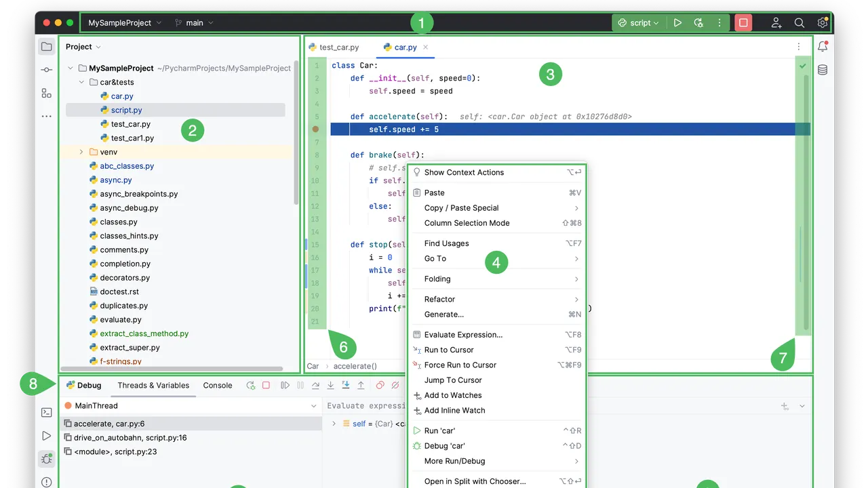This screenshot has height=488, width=868.
Task: Click the Step Into icon in the debug toolbar
Action: [331, 385]
